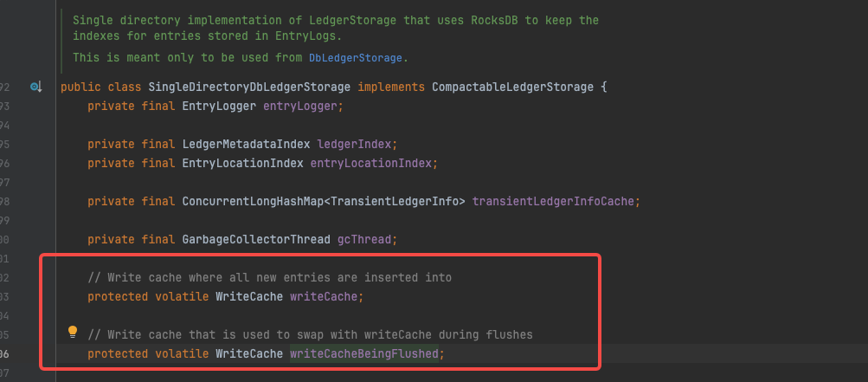The height and width of the screenshot is (382, 868).
Task: Select the ledgerIndex field name
Action: [354, 144]
